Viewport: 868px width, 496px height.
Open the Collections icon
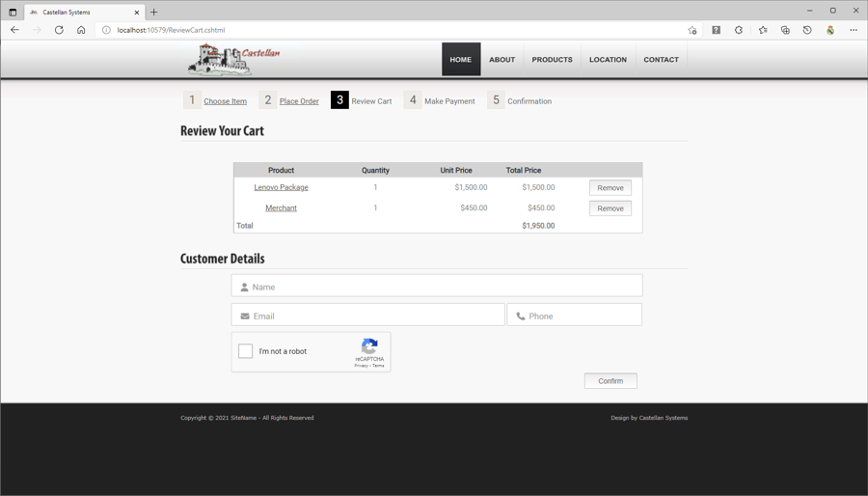pyautogui.click(x=785, y=30)
